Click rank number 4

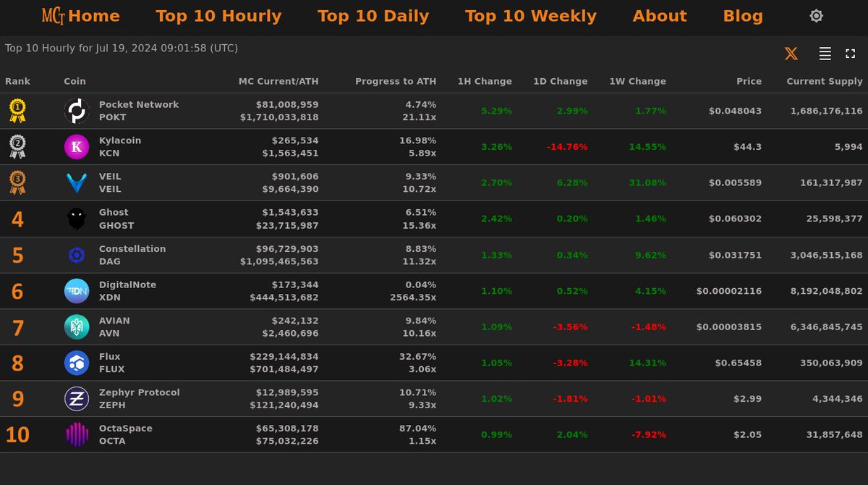tap(17, 219)
